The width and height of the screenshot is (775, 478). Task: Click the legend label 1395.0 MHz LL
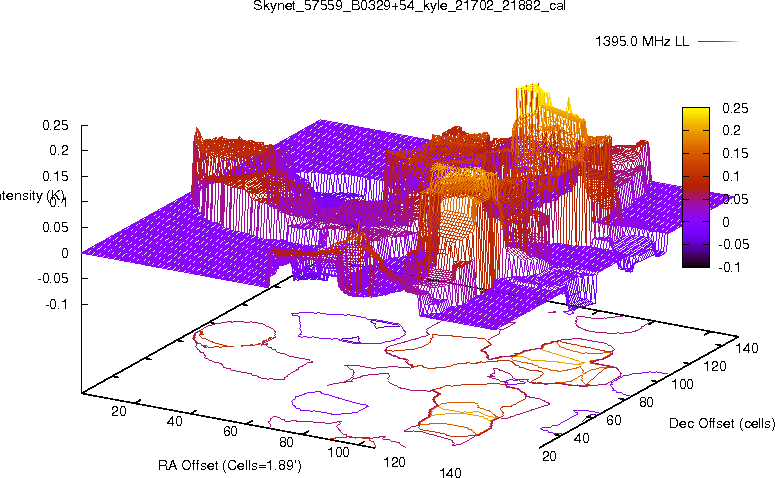(x=642, y=42)
